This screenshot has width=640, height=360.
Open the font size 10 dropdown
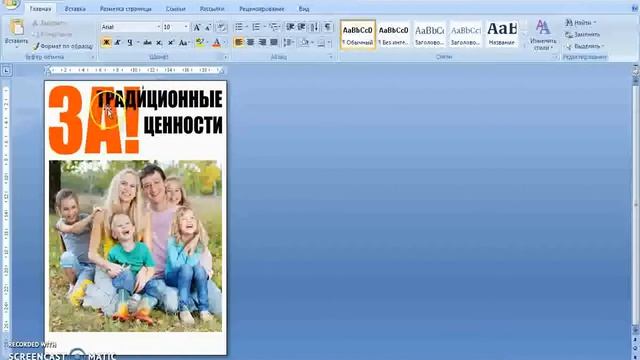point(186,27)
